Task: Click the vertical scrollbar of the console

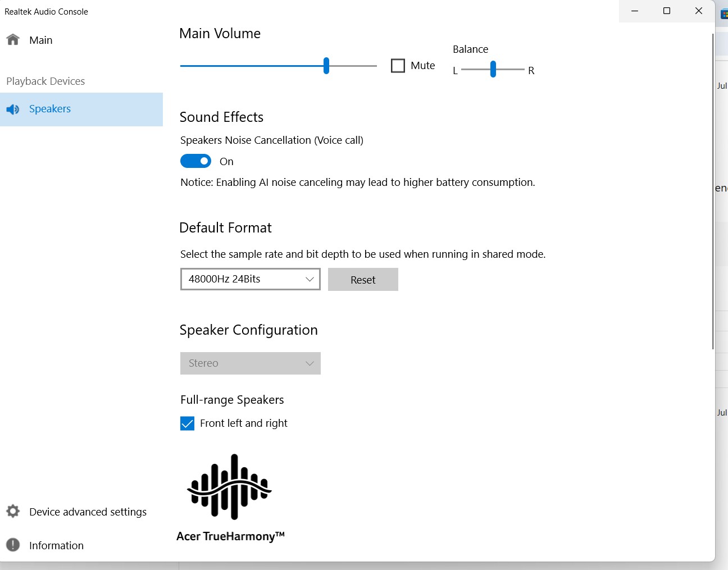Action: click(713, 191)
